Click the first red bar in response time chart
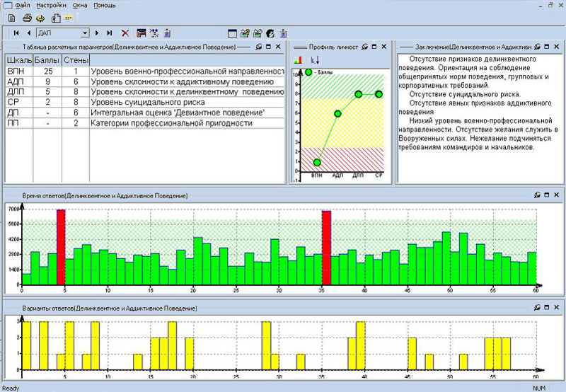Screen dimensions: 566x392 click(61, 248)
